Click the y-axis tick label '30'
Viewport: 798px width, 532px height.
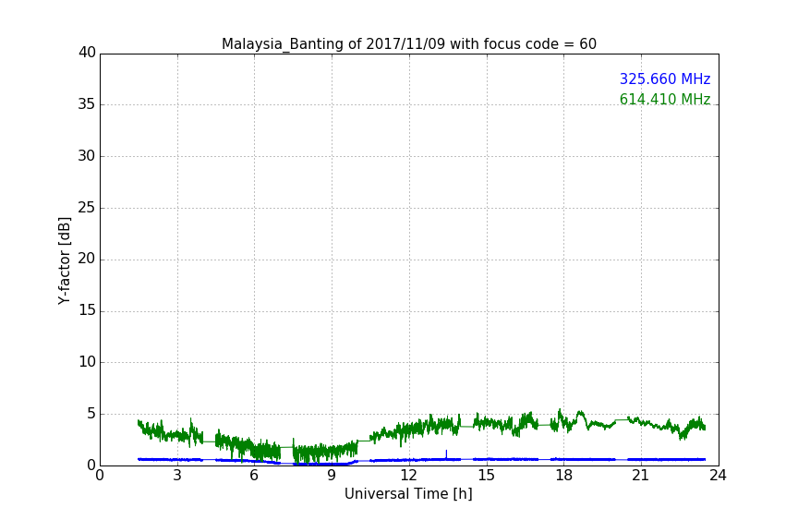pos(87,156)
